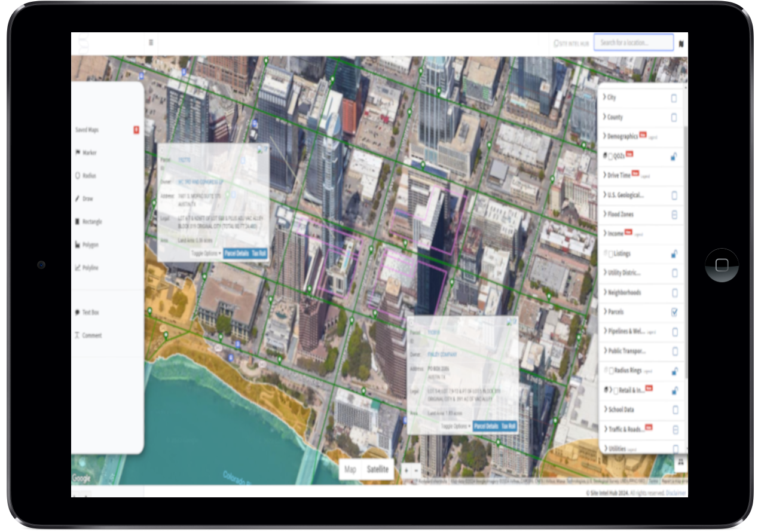This screenshot has width=758, height=532.
Task: Open Toggle Options dropdown in lower popup
Action: tap(456, 426)
